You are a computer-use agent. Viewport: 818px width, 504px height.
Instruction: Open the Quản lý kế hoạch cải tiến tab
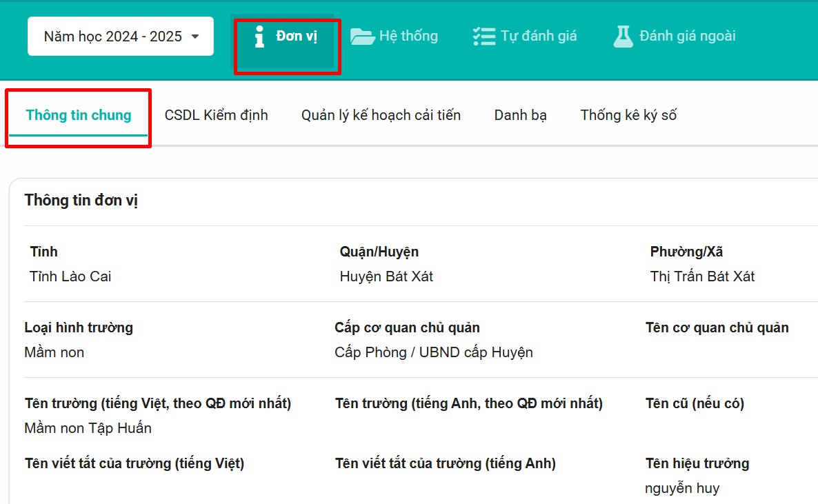point(381,115)
